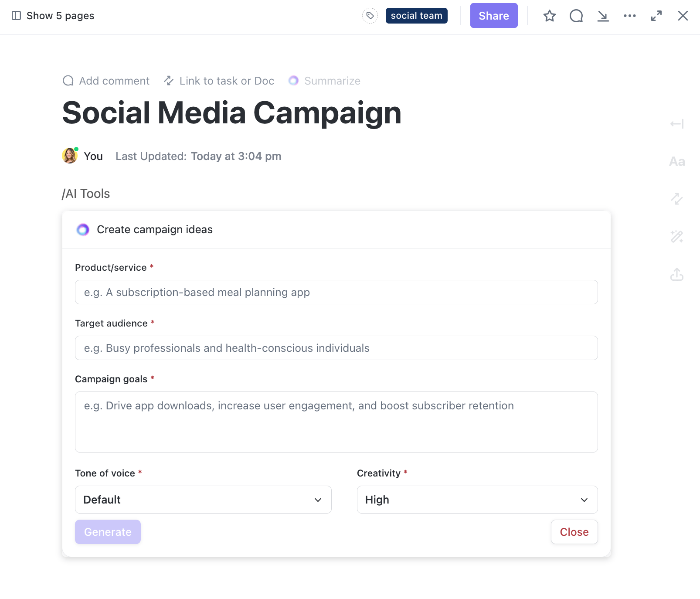Close the campaign ideas panel
The width and height of the screenshot is (700, 599).
(574, 532)
